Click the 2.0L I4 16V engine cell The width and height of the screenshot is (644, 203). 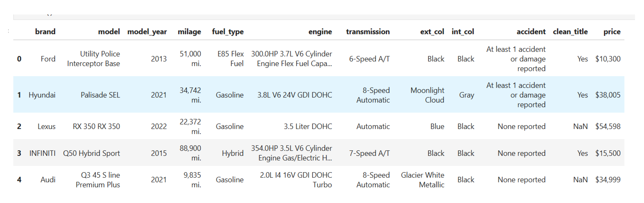pos(296,180)
